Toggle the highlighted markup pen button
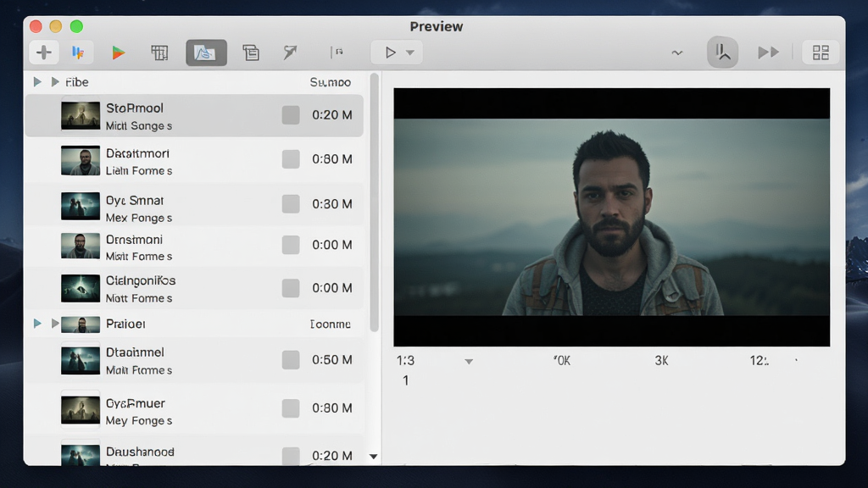The width and height of the screenshot is (868, 488). 722,53
